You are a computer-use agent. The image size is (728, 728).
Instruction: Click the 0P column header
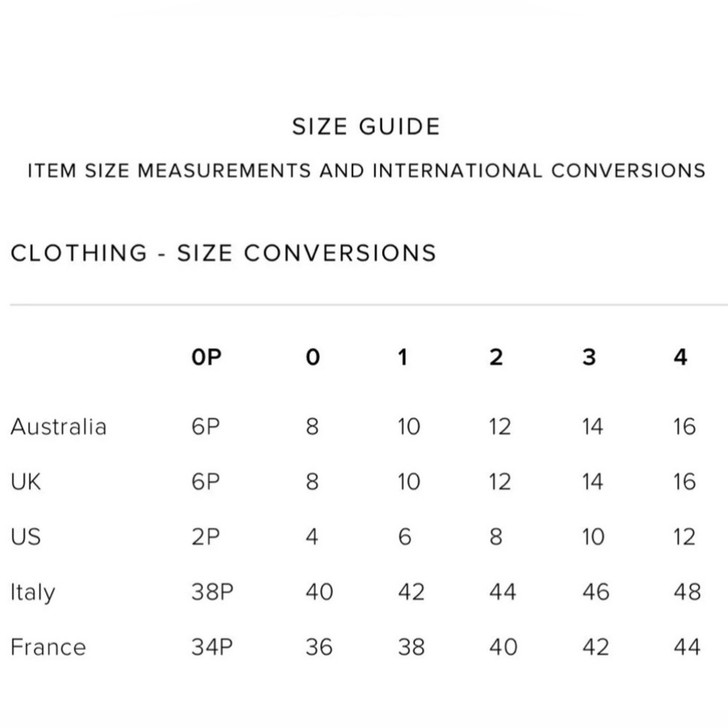[206, 357]
